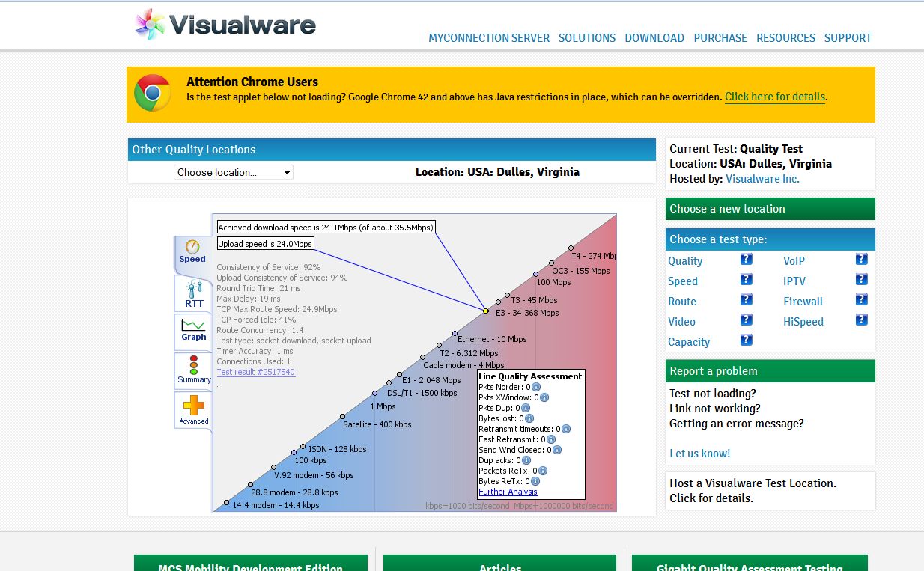Click info icon beside Fast Retransmit

(552, 439)
